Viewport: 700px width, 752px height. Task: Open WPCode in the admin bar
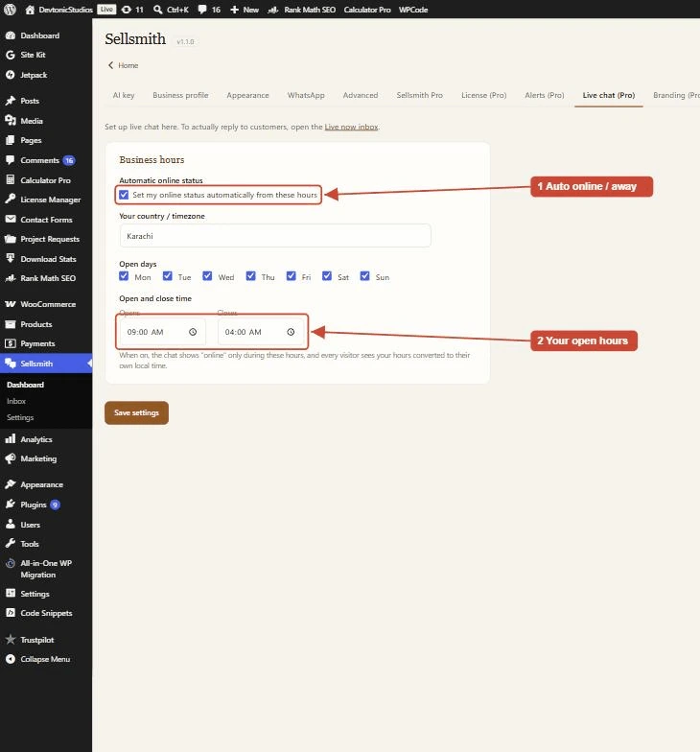click(413, 10)
